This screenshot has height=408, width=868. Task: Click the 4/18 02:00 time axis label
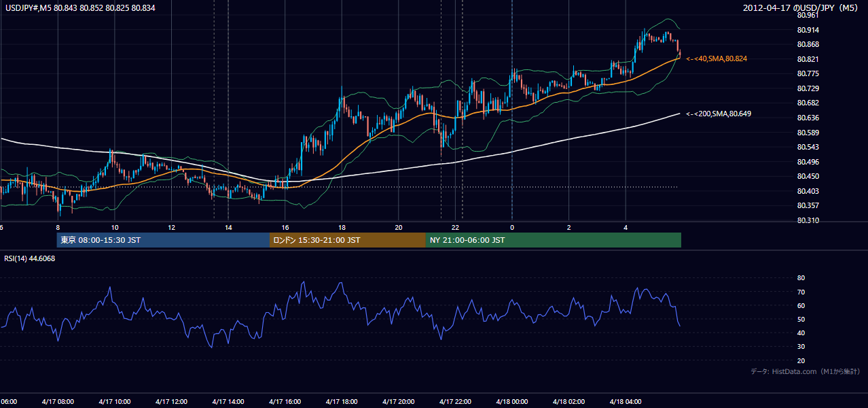pyautogui.click(x=569, y=401)
